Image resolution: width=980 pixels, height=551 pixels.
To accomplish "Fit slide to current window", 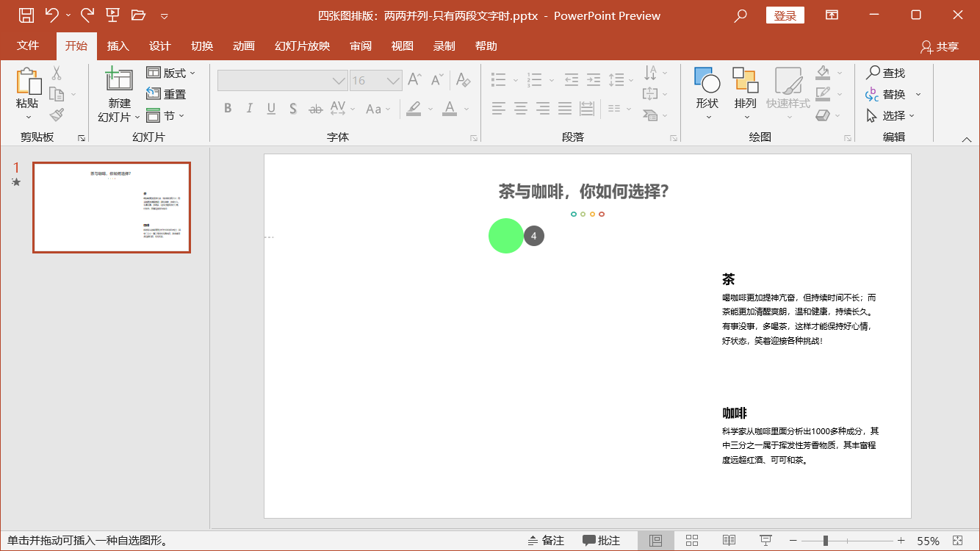I will click(957, 541).
